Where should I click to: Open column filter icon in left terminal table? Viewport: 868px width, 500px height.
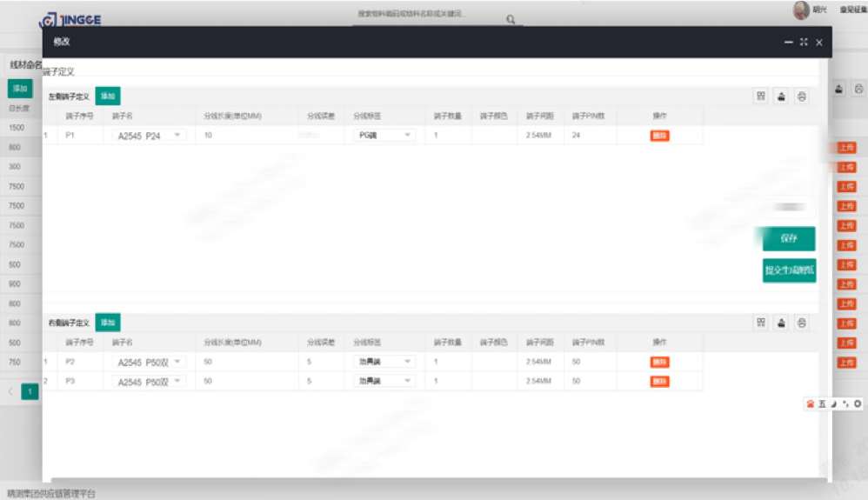point(761,97)
